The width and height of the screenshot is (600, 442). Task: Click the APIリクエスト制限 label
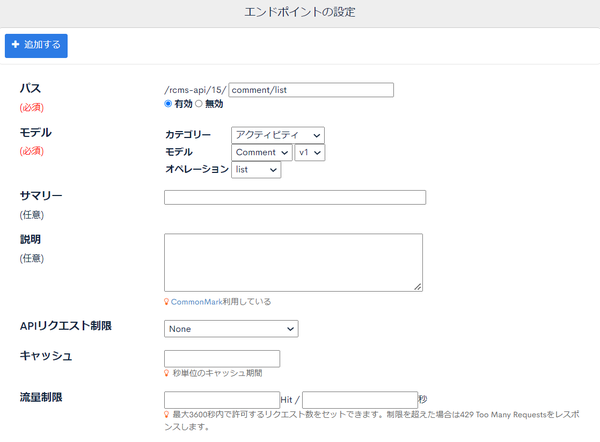pos(65,326)
